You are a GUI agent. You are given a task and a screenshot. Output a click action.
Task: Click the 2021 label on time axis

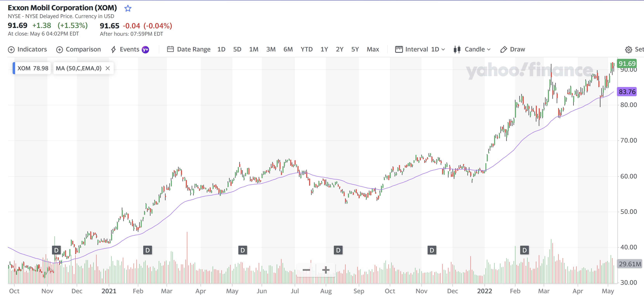[109, 291]
